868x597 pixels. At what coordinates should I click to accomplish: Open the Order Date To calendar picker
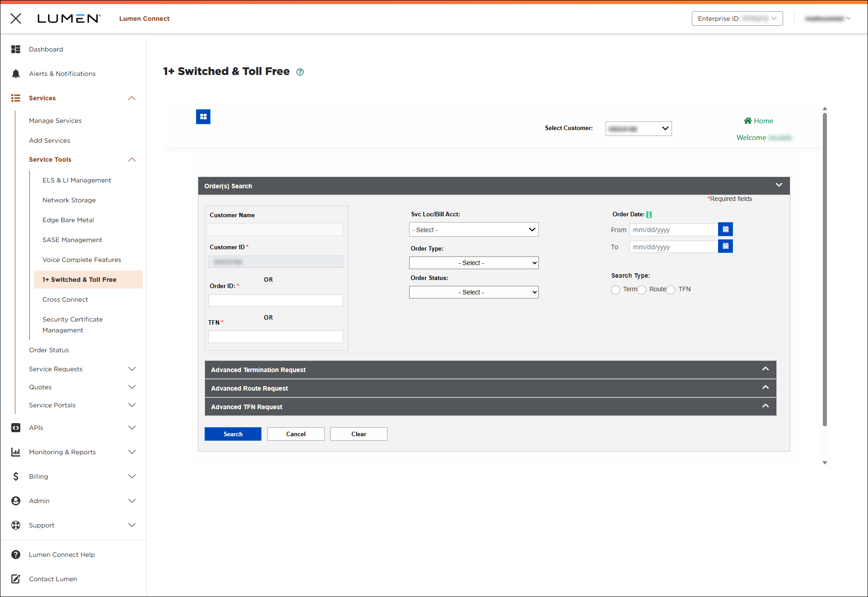pyautogui.click(x=725, y=246)
